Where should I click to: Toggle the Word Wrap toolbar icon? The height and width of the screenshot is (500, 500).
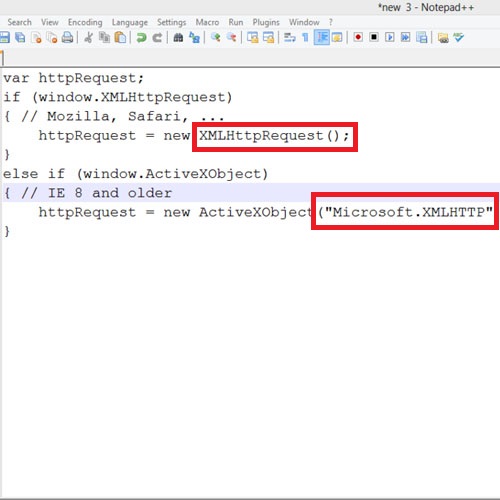tap(290, 37)
